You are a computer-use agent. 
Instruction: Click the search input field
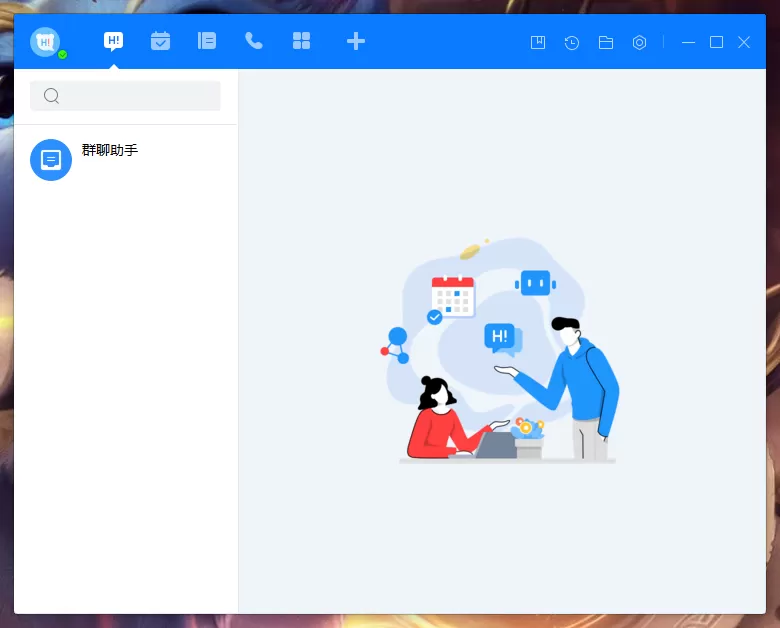click(125, 96)
